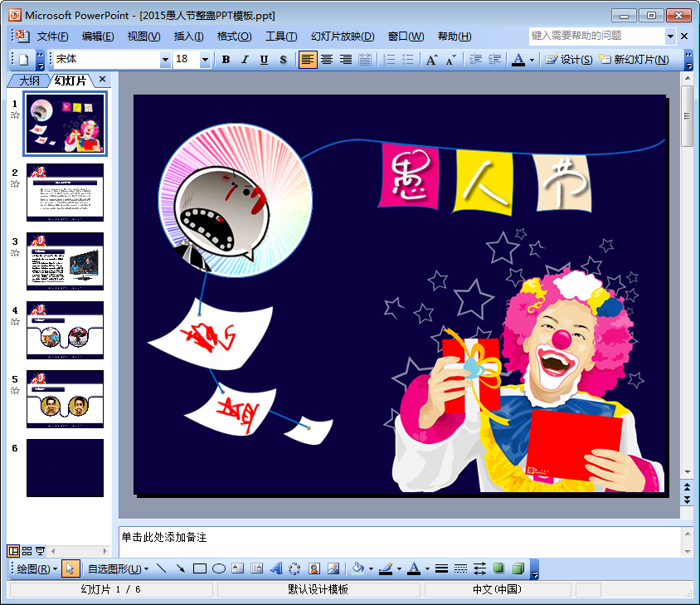
Task: Insert Picture from file
Action: (x=333, y=568)
